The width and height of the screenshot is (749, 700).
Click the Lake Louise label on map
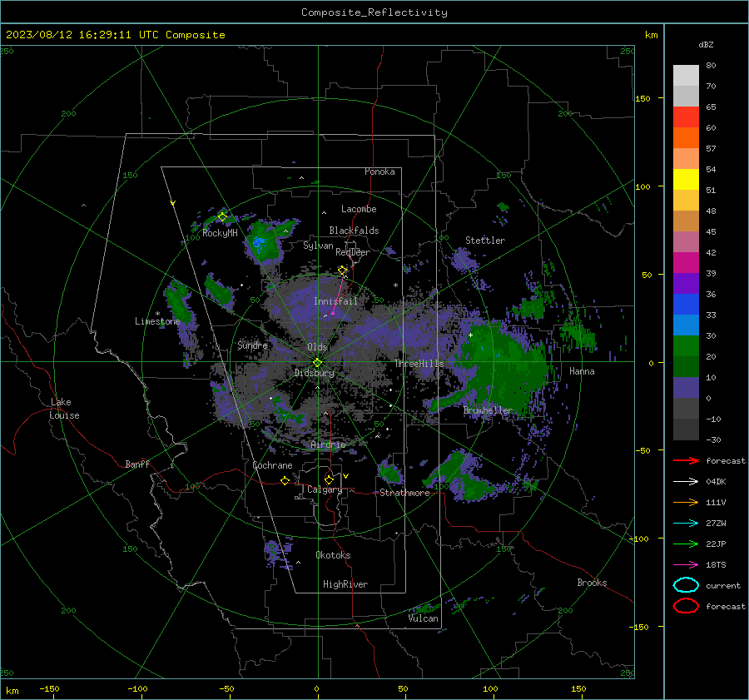(64, 409)
